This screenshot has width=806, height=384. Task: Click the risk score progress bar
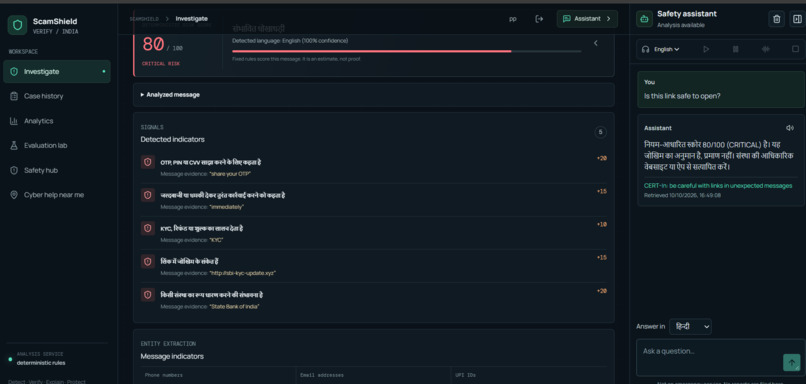point(407,51)
